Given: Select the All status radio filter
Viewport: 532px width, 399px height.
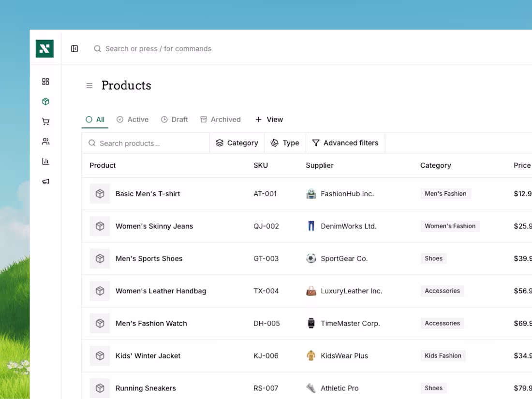Looking at the screenshot, I should pos(95,119).
